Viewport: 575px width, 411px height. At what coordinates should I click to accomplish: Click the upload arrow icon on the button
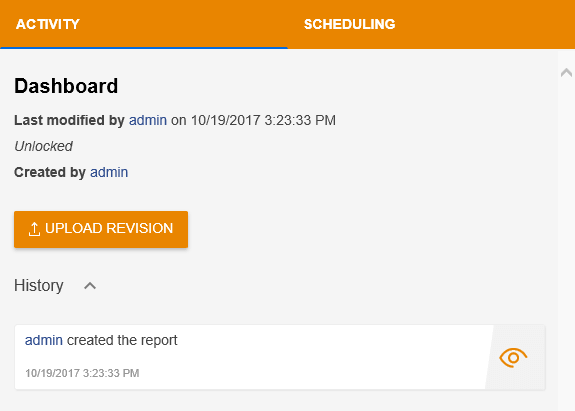[34, 229]
